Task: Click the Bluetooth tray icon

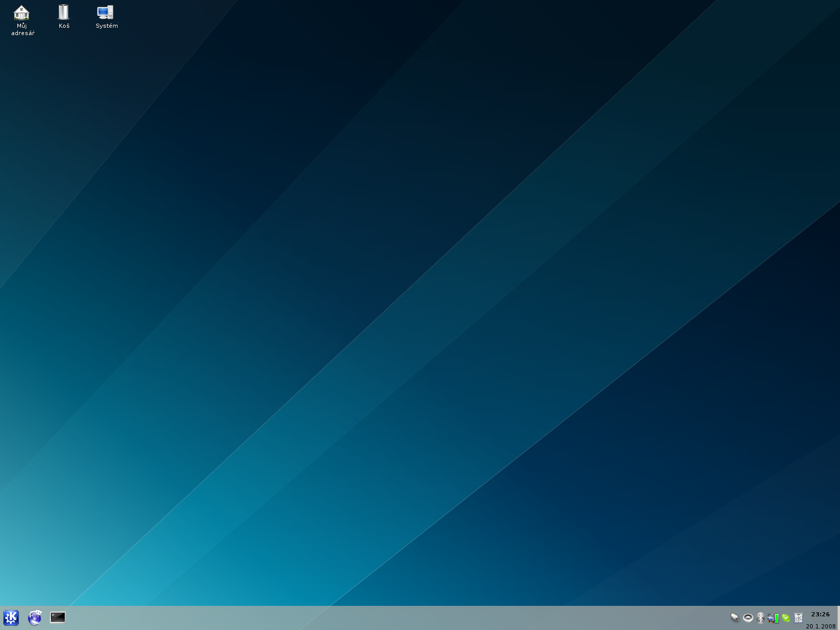Action: pos(760,618)
